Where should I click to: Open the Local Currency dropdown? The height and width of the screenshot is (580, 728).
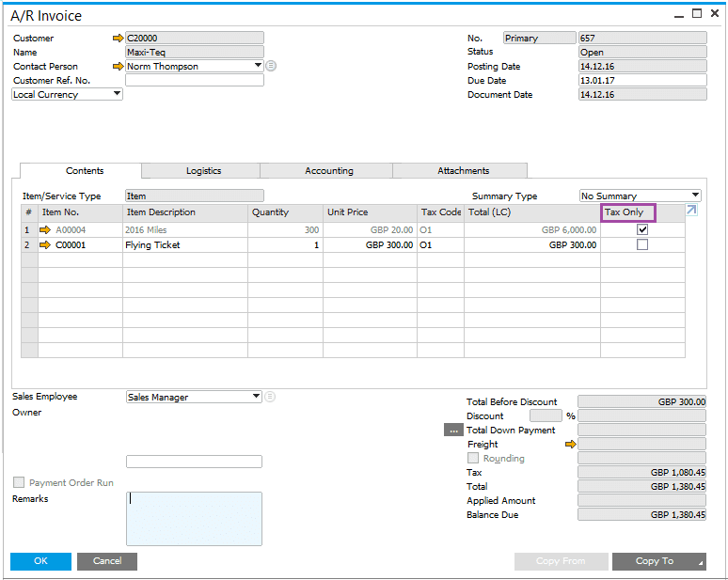pos(117,94)
